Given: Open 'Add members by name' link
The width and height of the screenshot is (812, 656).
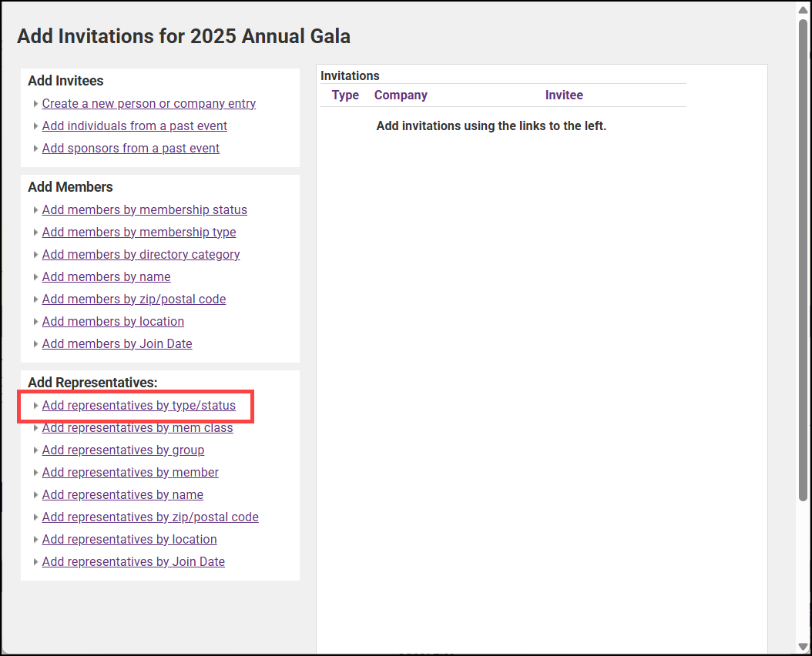Looking at the screenshot, I should coord(106,276).
